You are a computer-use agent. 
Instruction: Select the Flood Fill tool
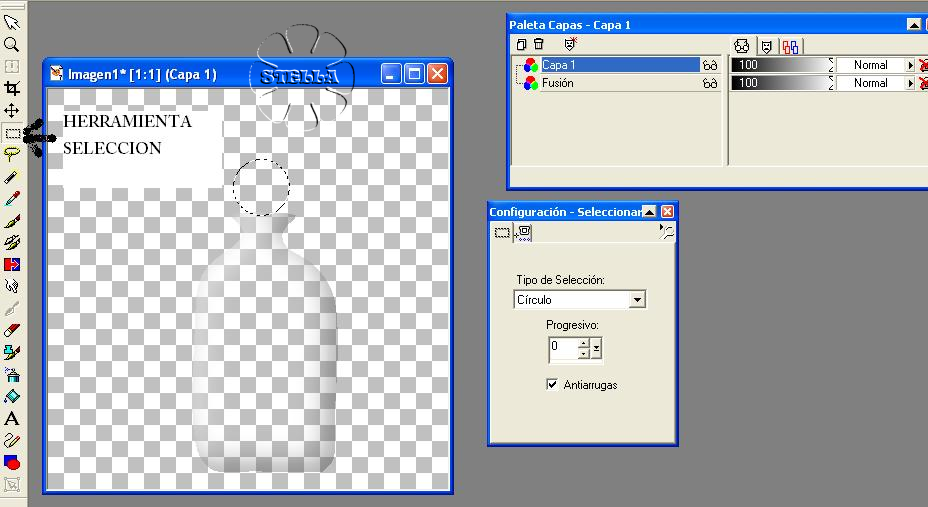[12, 396]
